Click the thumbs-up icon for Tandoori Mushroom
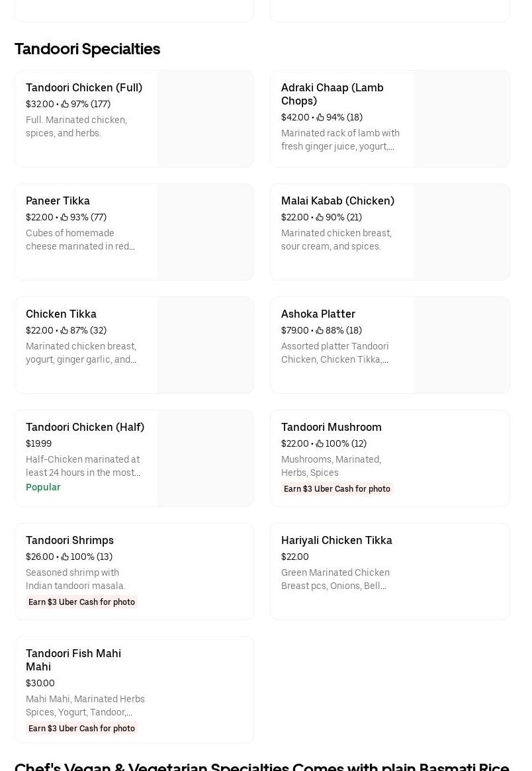 [x=320, y=443]
